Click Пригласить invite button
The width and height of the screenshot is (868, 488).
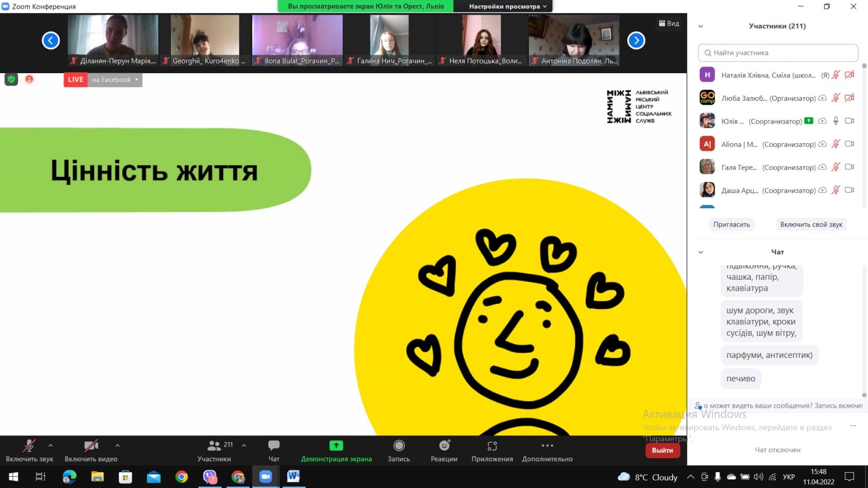[731, 224]
